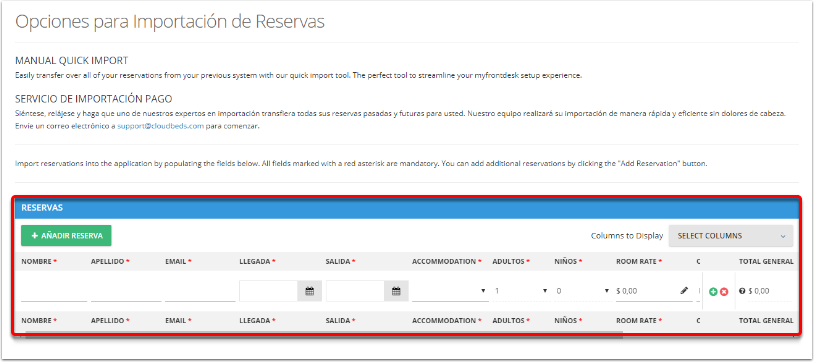Click the Apellido input field
The image size is (814, 362).
coord(126,291)
